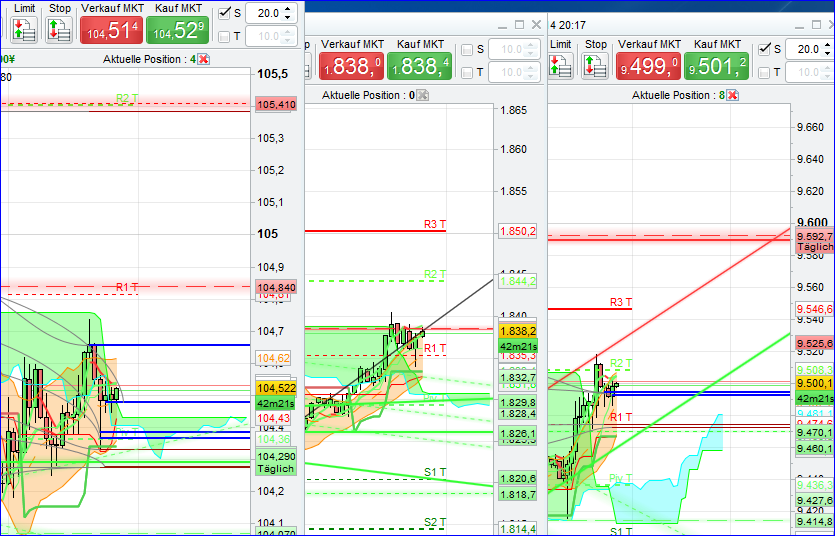
Task: Click the Limit order icon in left chart
Action: pyautogui.click(x=24, y=30)
